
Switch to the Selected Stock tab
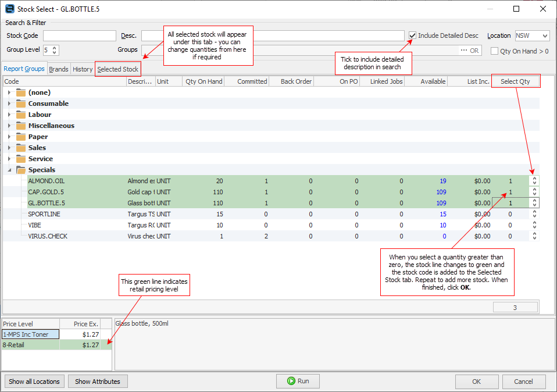tap(117, 69)
